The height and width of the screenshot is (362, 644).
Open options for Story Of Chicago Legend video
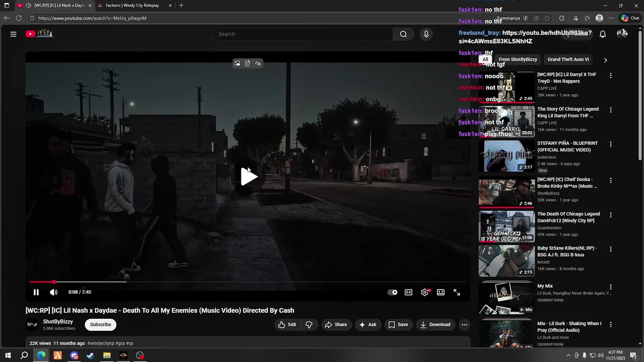[611, 110]
